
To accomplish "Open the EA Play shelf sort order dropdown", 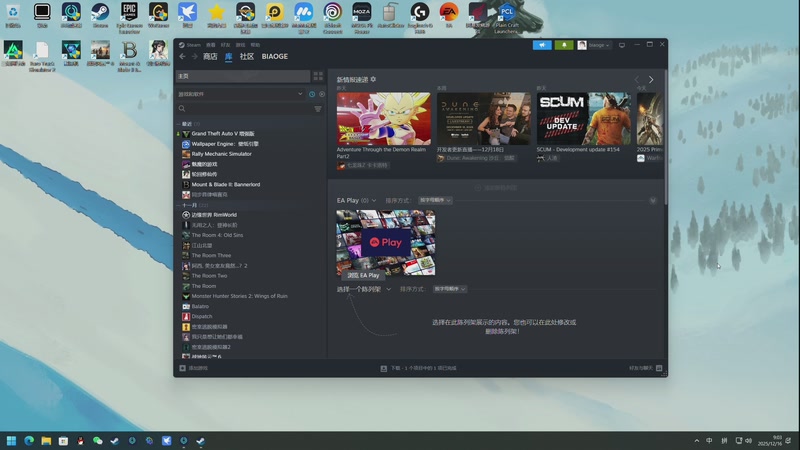I will [x=435, y=201].
